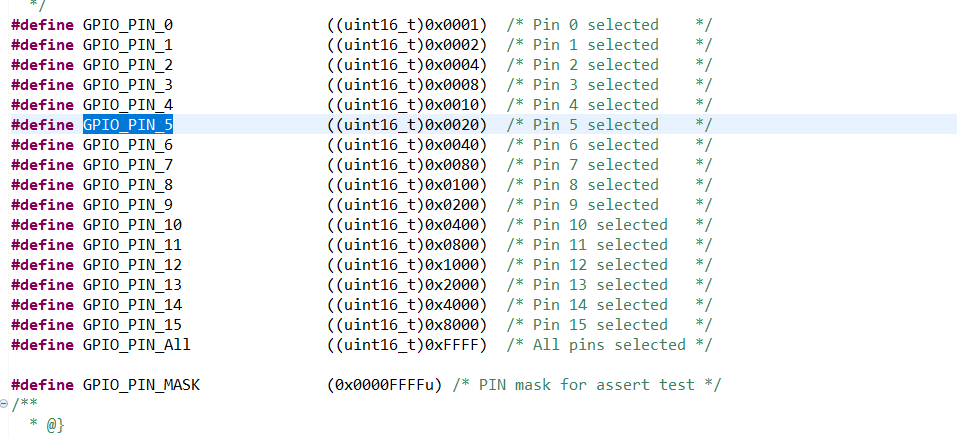Screen dimensions: 957x437
Task: Click the GPIO_PIN_All macro name
Action: [x=136, y=345]
